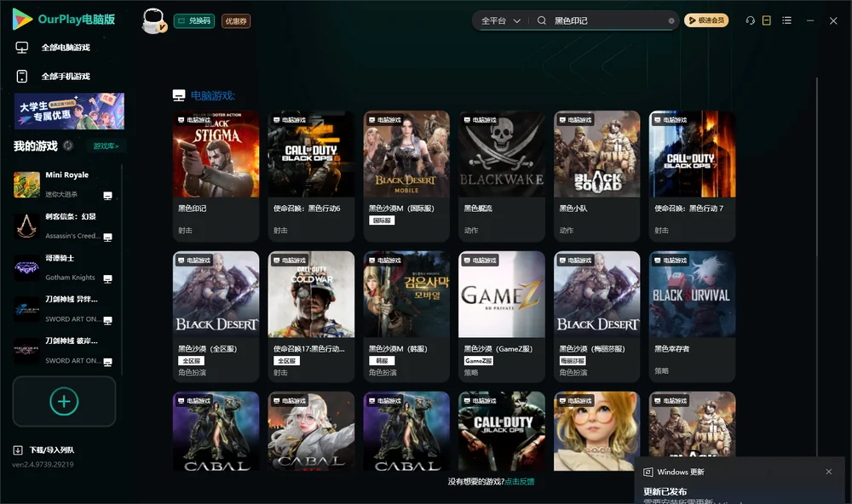Click the phone icon beside 全部手机游戏
This screenshot has width=852, height=504.
click(22, 76)
